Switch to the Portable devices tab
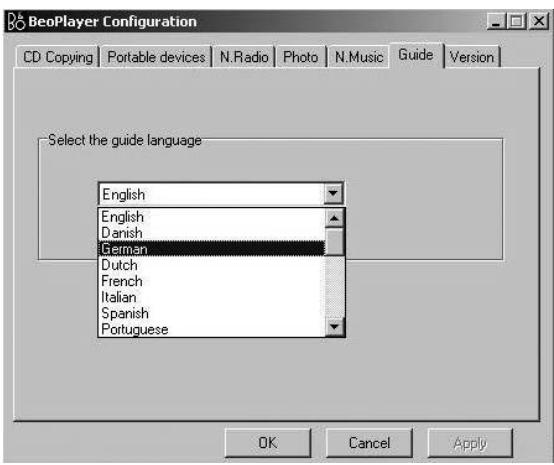This screenshot has height=465, width=554. (156, 57)
